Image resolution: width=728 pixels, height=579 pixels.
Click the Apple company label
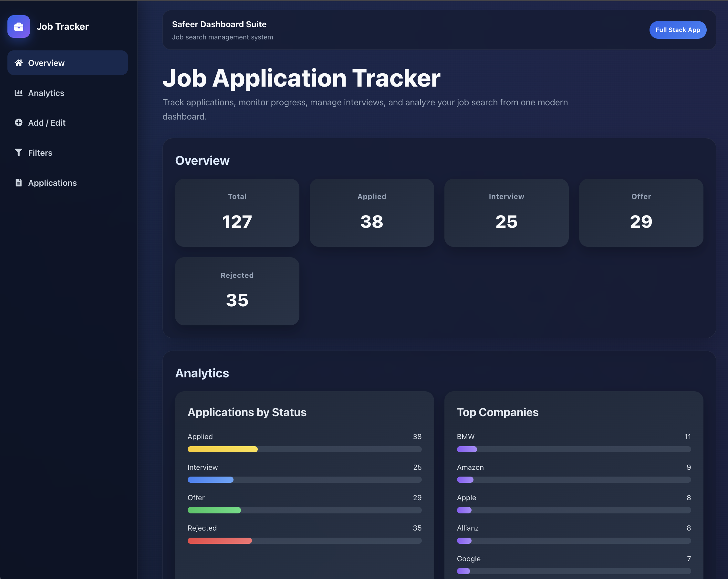[466, 498]
